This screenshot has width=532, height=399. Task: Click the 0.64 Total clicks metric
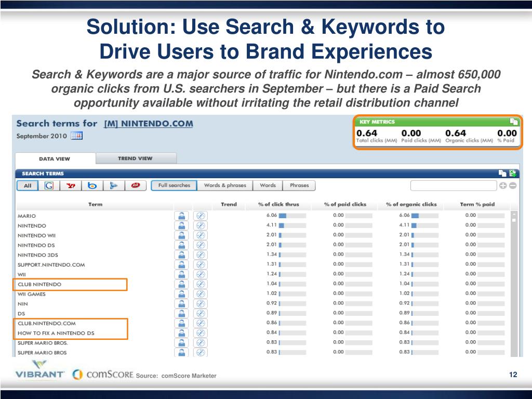pos(367,133)
